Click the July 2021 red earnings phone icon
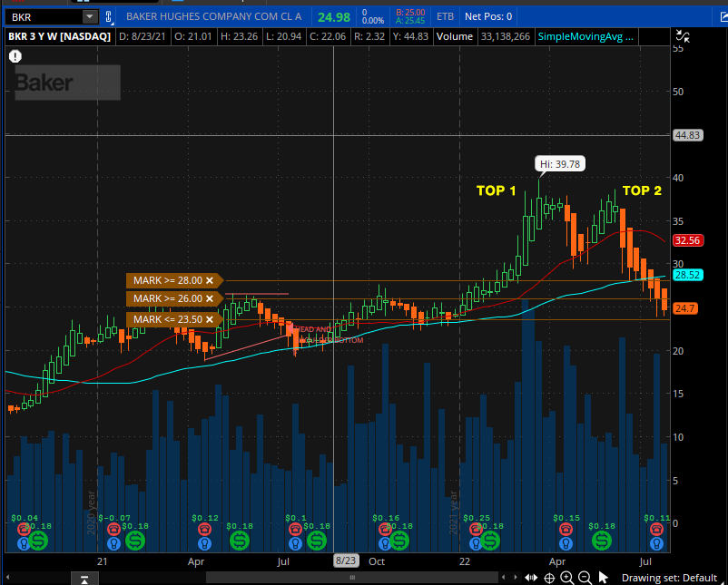 point(655,530)
